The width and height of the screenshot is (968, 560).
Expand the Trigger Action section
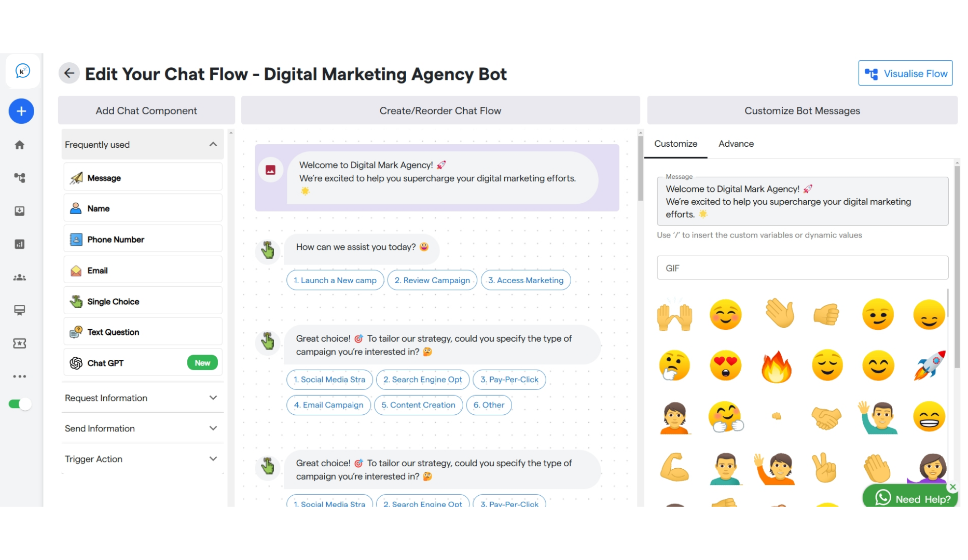pos(143,459)
